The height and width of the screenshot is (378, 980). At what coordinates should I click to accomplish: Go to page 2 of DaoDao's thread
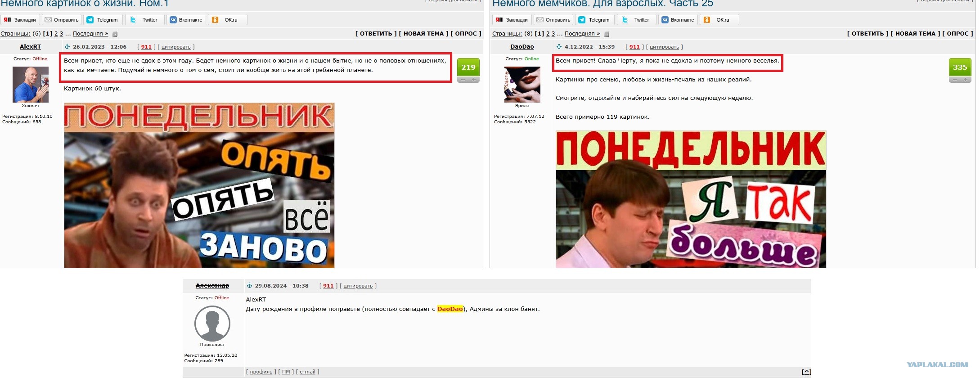tap(548, 34)
